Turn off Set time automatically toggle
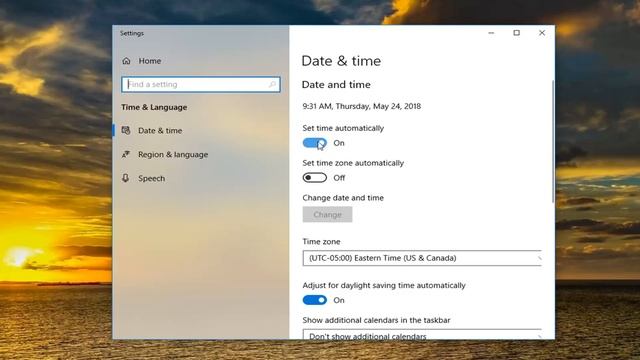Image resolution: width=640 pixels, height=360 pixels. [315, 143]
